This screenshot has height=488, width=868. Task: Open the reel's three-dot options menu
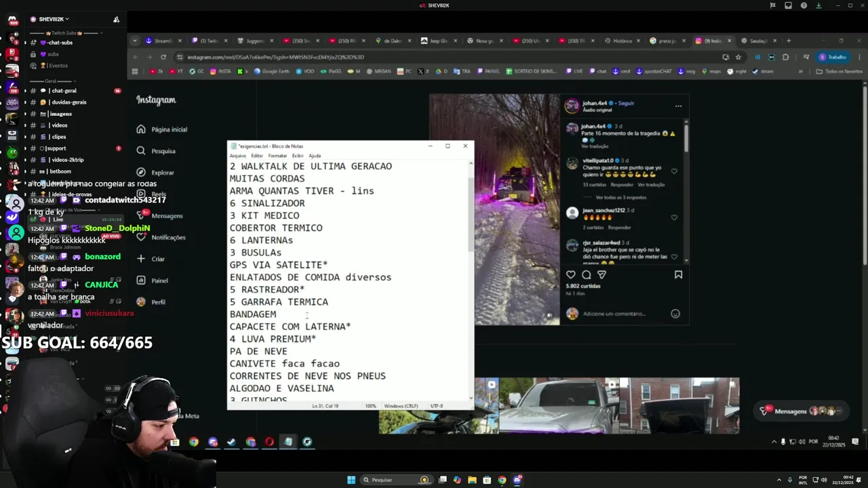(678, 106)
